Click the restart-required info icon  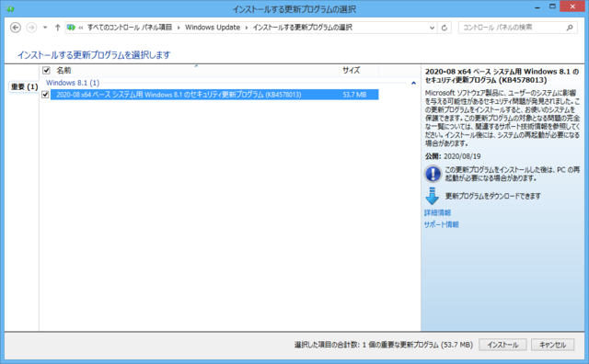tap(433, 174)
